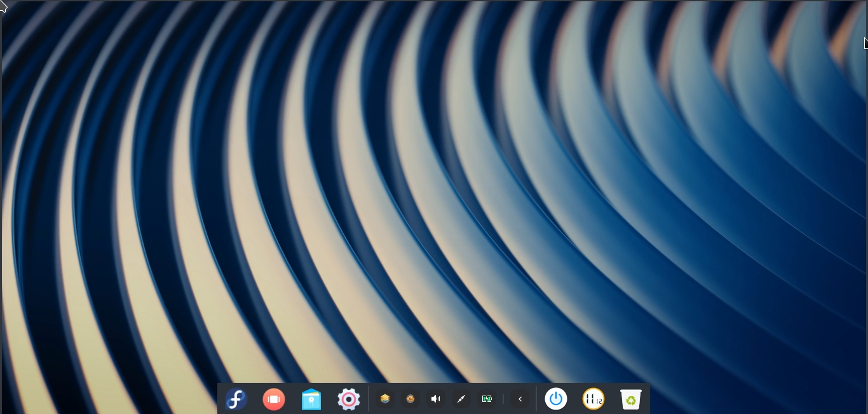This screenshot has width=868, height=414.
Task: Open software updates via the package tray icon
Action: [x=385, y=399]
